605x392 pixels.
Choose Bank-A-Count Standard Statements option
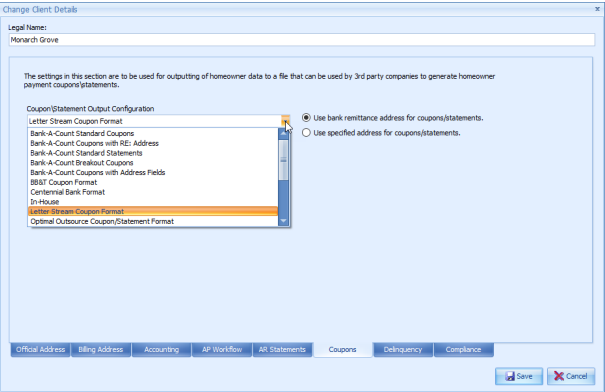point(153,153)
